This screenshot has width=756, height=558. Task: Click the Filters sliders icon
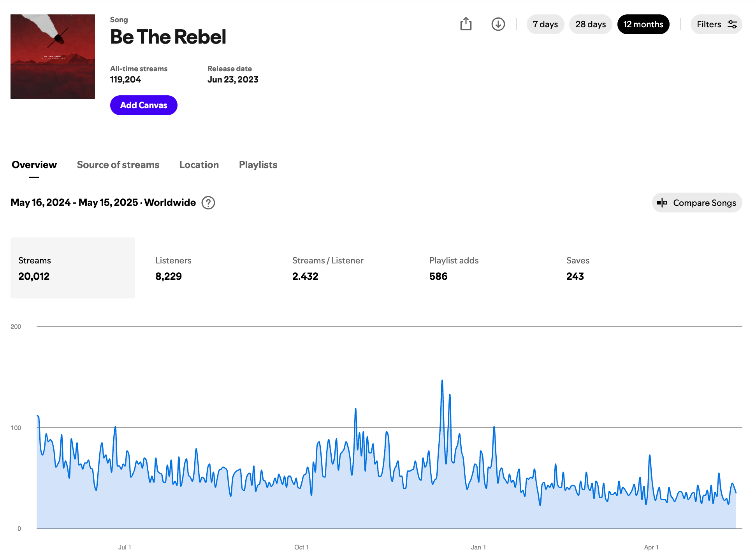click(x=732, y=25)
